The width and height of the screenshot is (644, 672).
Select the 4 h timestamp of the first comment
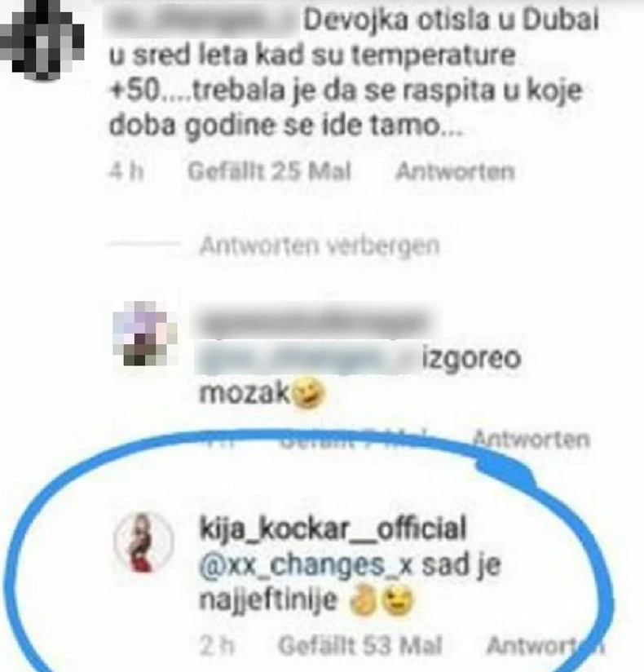tap(126, 172)
